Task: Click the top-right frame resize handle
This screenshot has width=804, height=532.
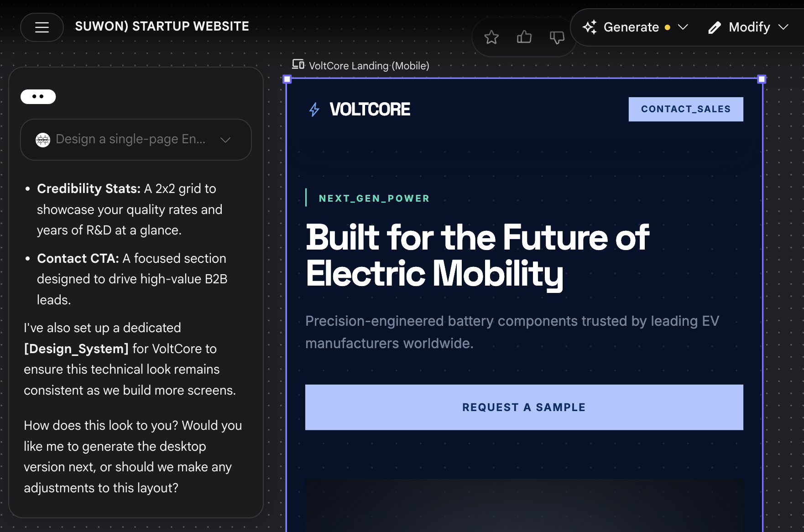Action: coord(762,79)
